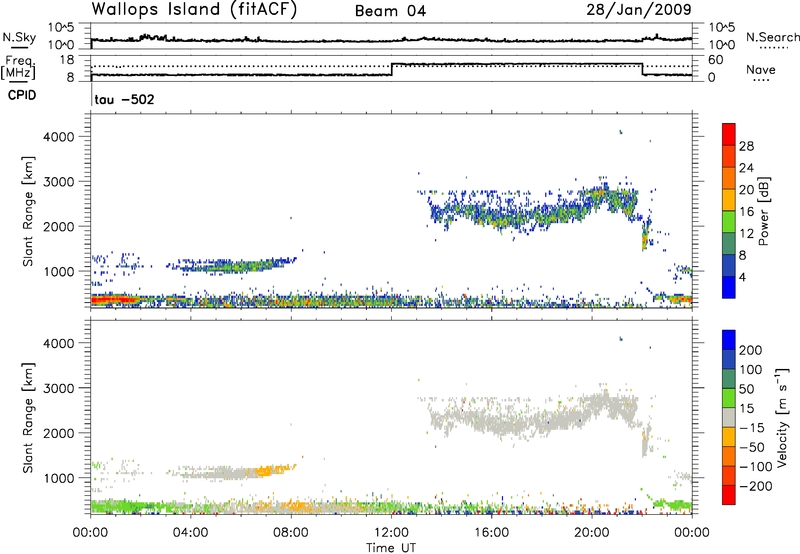Click the N.Search legend label

(x=772, y=37)
